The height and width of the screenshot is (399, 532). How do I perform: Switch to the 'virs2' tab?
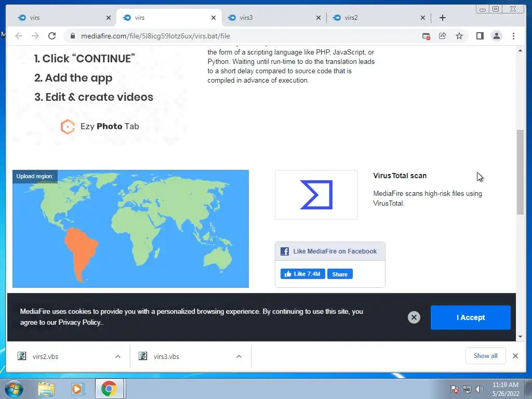pos(379,18)
